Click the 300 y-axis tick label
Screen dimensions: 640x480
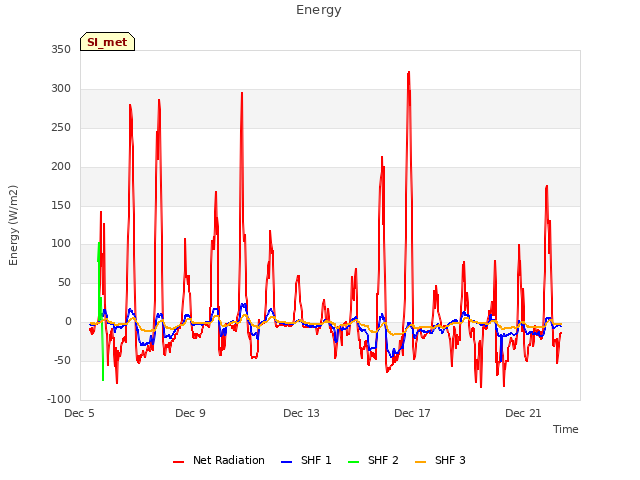point(61,89)
